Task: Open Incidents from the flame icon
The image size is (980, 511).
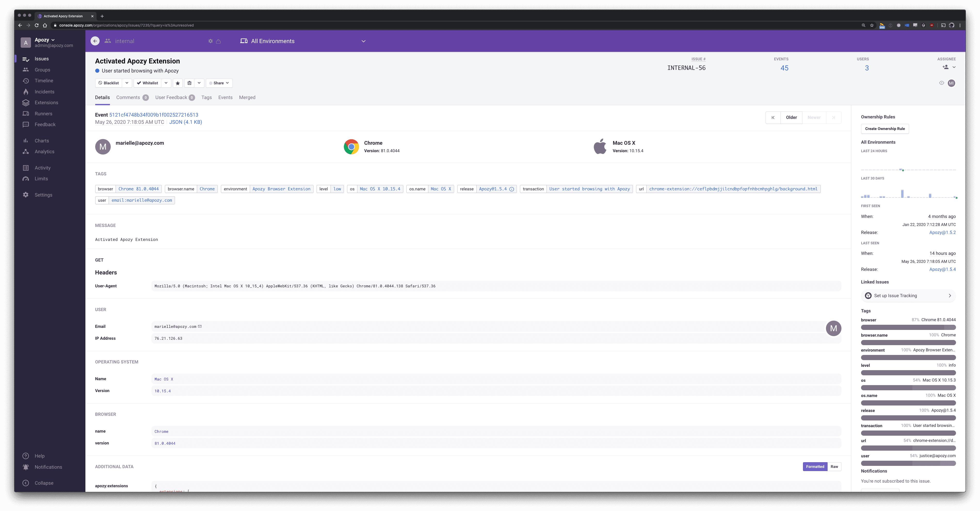Action: 26,92
